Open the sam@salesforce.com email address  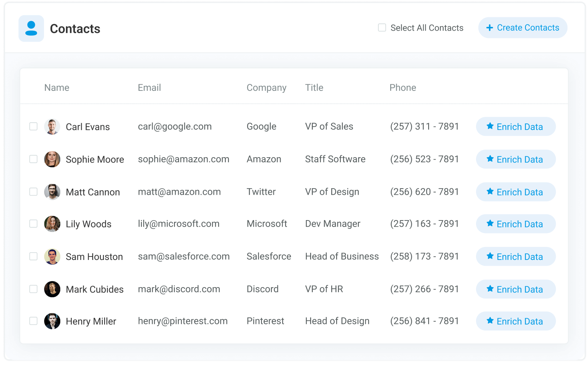point(184,256)
